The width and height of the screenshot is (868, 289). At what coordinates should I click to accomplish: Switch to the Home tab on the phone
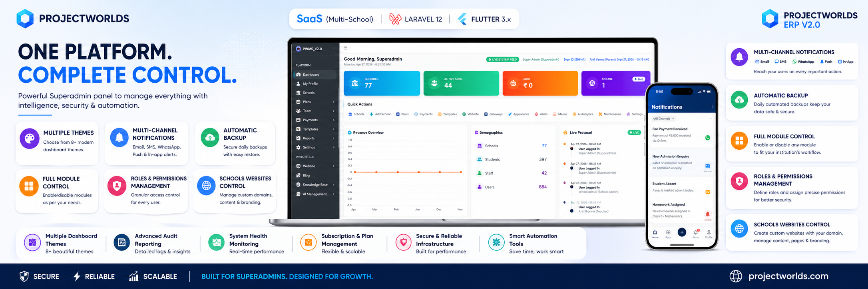pyautogui.click(x=655, y=234)
